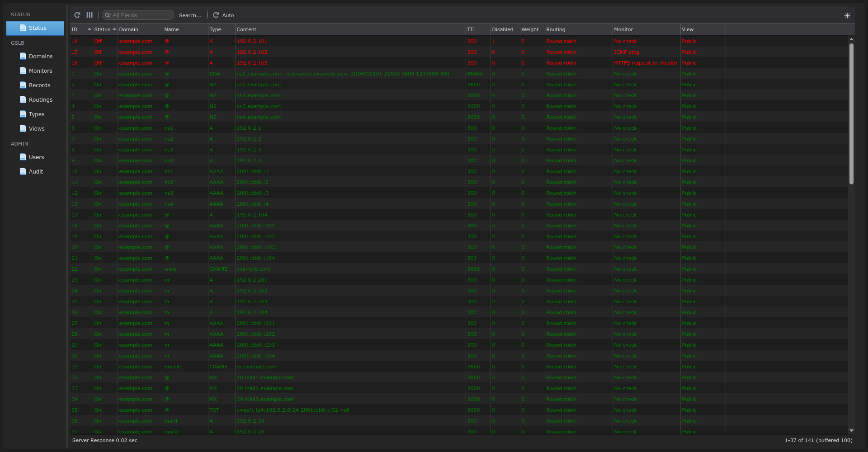
Task: Click the scroll up arrow of the grid
Action: pyautogui.click(x=851, y=39)
